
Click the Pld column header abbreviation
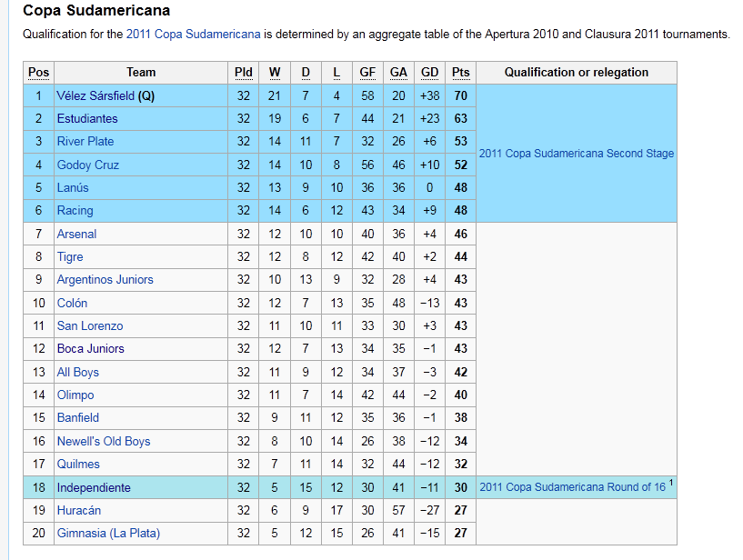coord(244,73)
